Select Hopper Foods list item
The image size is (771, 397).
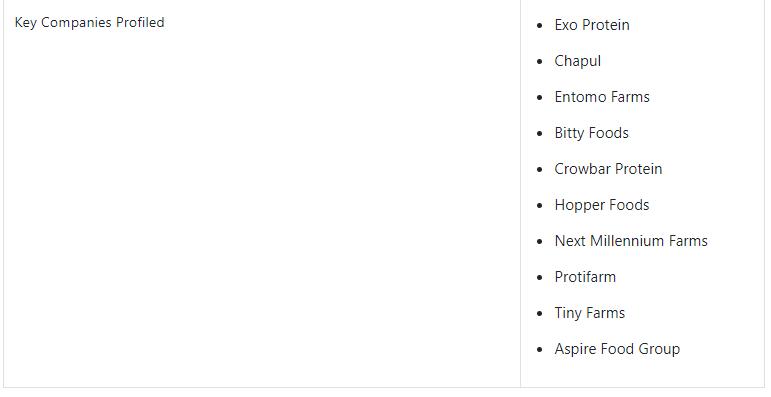tap(602, 205)
